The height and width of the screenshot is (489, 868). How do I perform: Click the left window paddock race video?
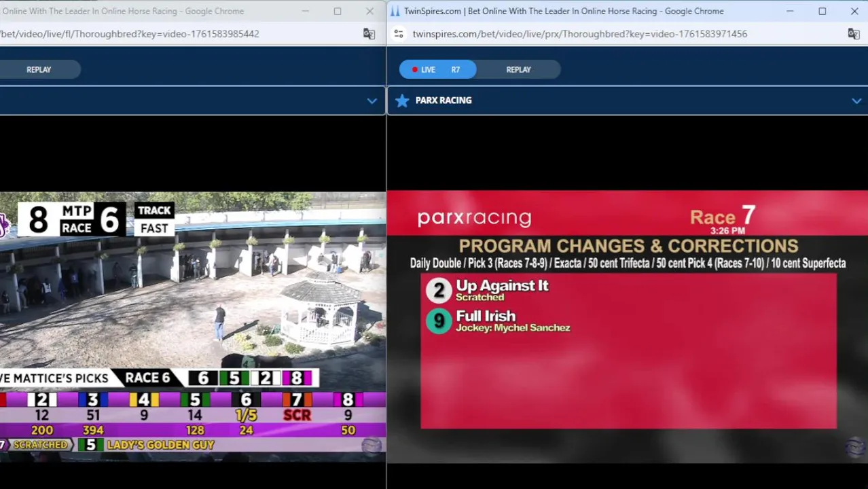[x=193, y=327]
